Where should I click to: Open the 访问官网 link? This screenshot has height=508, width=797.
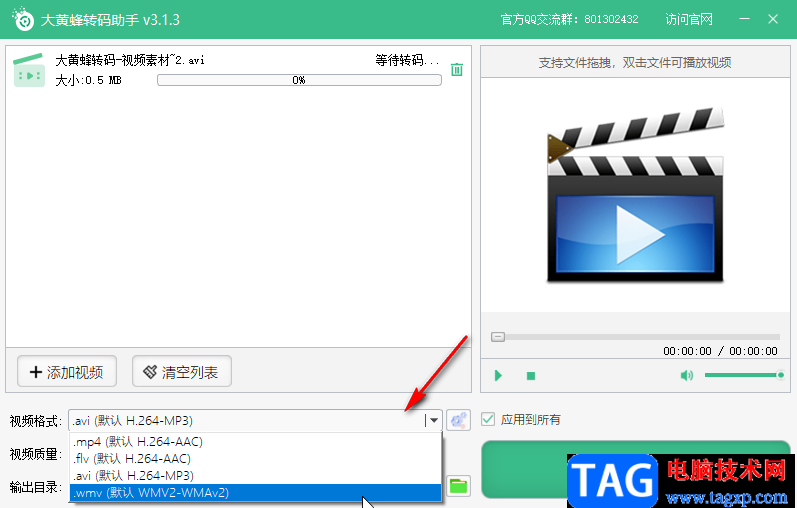pyautogui.click(x=689, y=19)
